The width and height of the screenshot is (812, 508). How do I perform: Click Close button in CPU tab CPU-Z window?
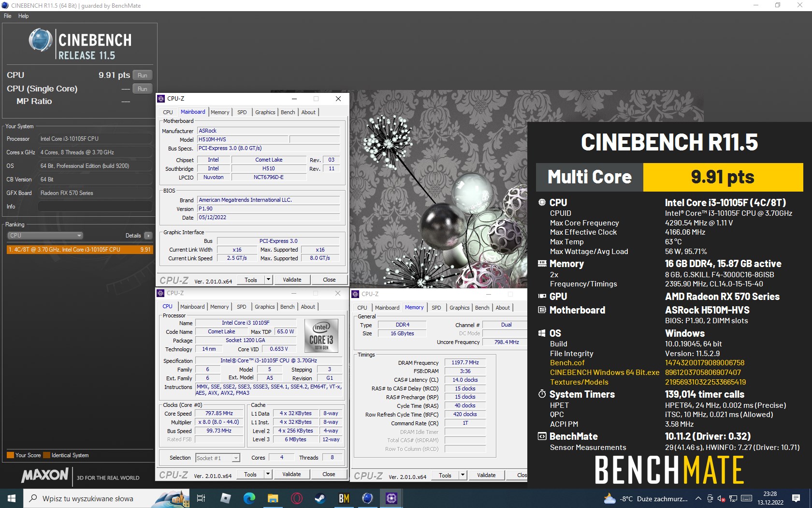click(x=329, y=474)
